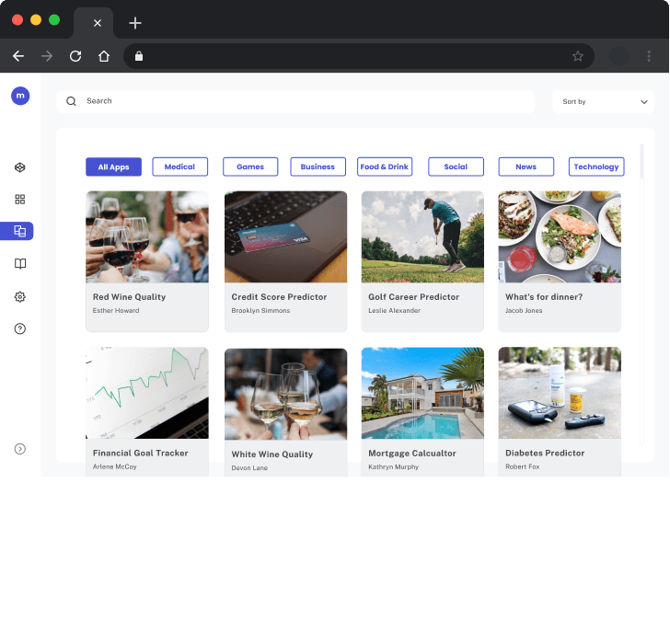This screenshot has height=644, width=670.
Task: Open the Sort by dropdown
Action: coord(604,101)
